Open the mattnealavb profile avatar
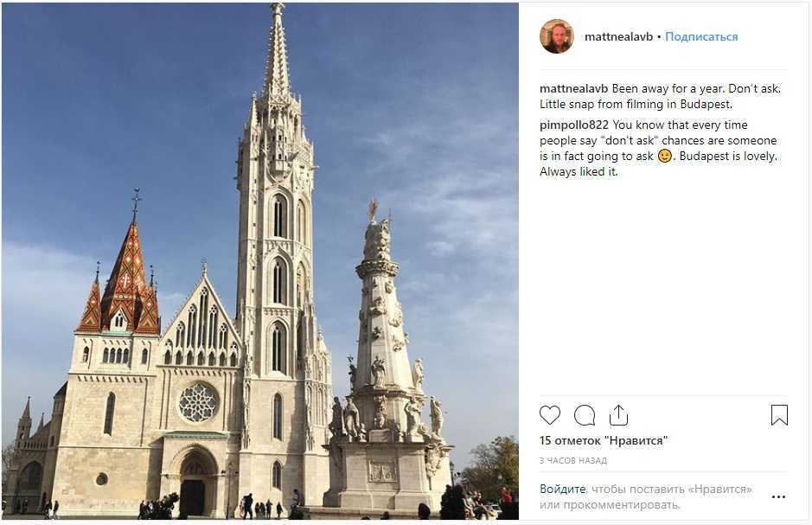The height and width of the screenshot is (525, 812). point(556,36)
